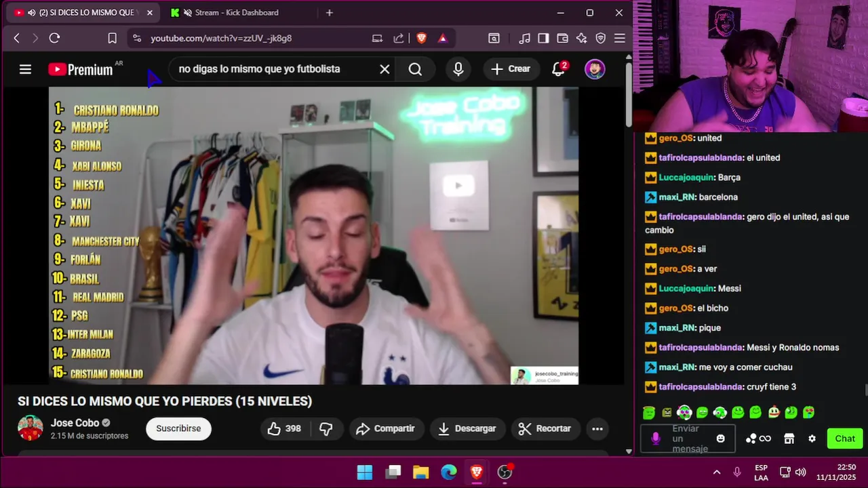Go back with the browser arrow
Image resolution: width=868 pixels, height=488 pixels.
[17, 39]
